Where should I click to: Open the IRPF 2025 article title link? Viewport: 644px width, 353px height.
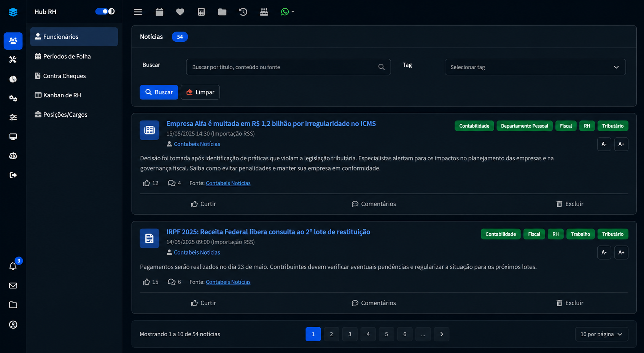tap(268, 232)
